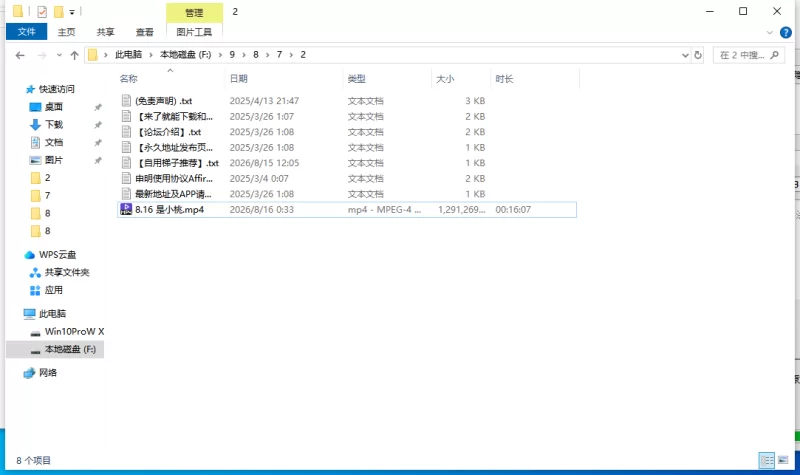Expand the chevron after 本地磁盘 (F:) breadcrumb

point(220,55)
